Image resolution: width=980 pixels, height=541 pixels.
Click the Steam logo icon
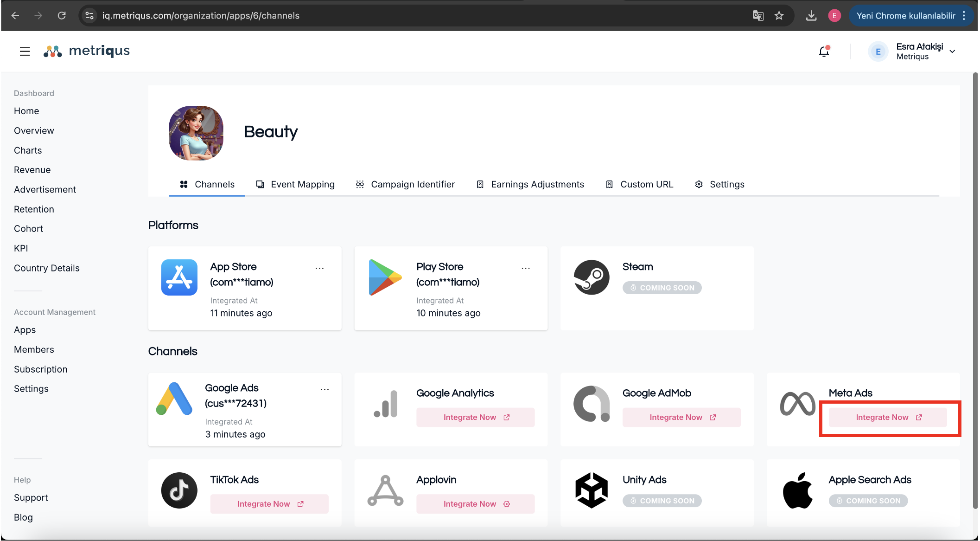click(592, 277)
